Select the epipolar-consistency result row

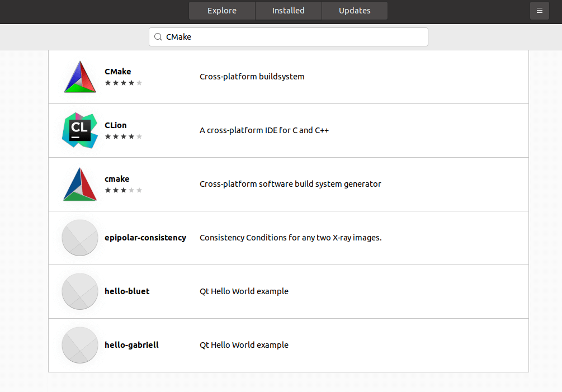[288, 238]
